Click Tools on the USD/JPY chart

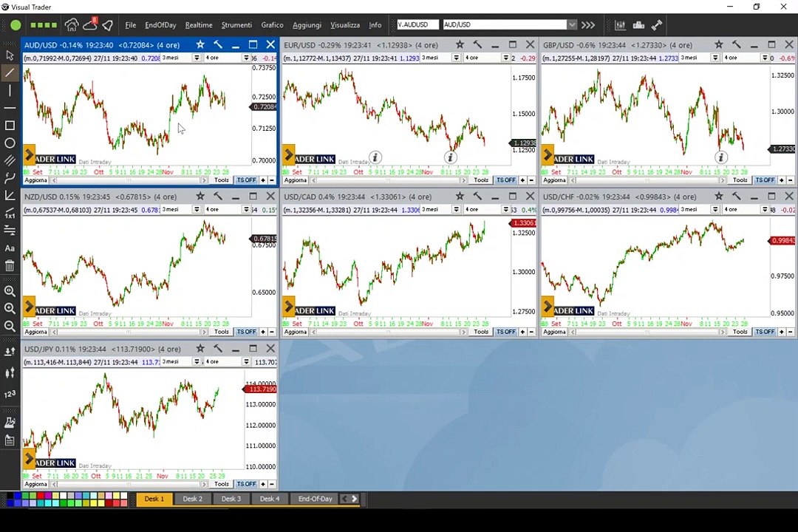(x=221, y=484)
